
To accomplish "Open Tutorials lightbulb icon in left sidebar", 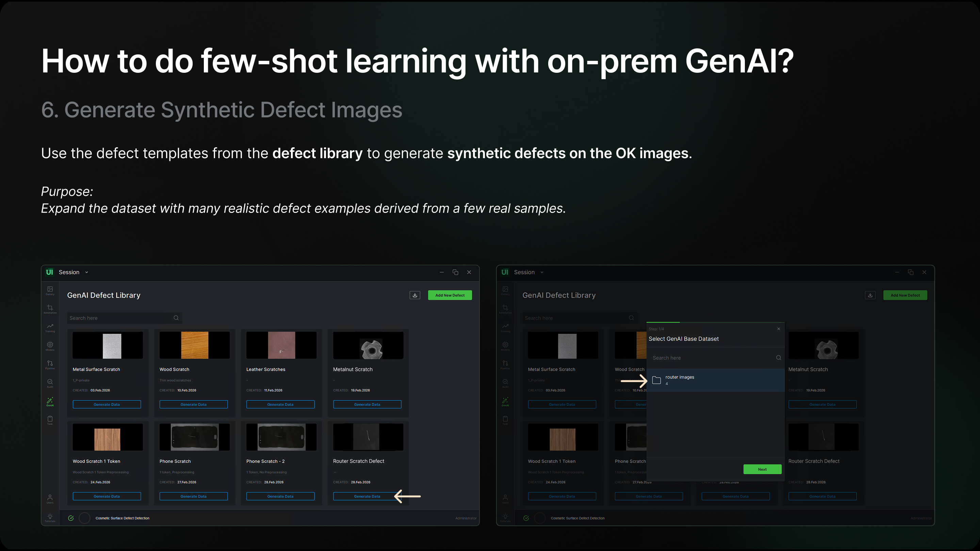I will tap(50, 517).
